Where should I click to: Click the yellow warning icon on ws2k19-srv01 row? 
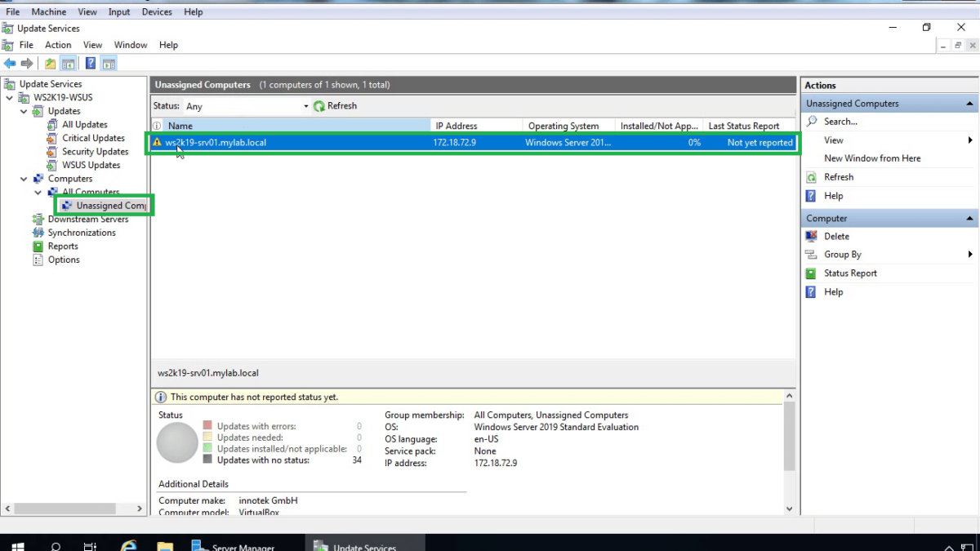[x=158, y=142]
